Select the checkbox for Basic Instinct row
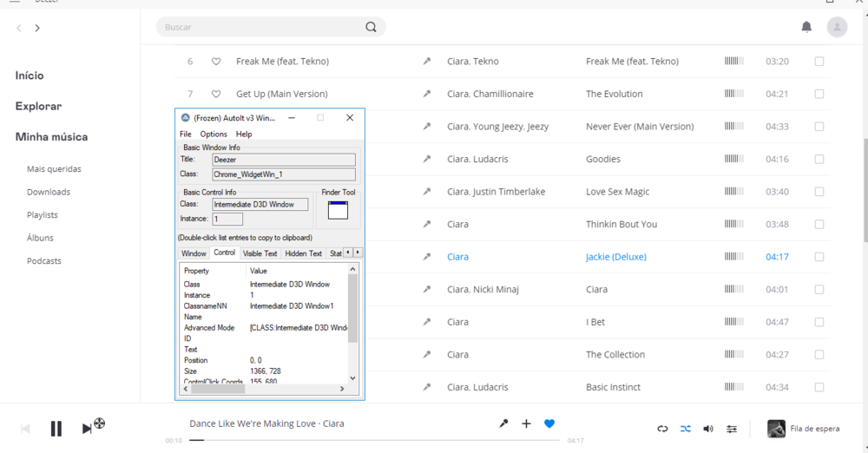 pos(819,387)
